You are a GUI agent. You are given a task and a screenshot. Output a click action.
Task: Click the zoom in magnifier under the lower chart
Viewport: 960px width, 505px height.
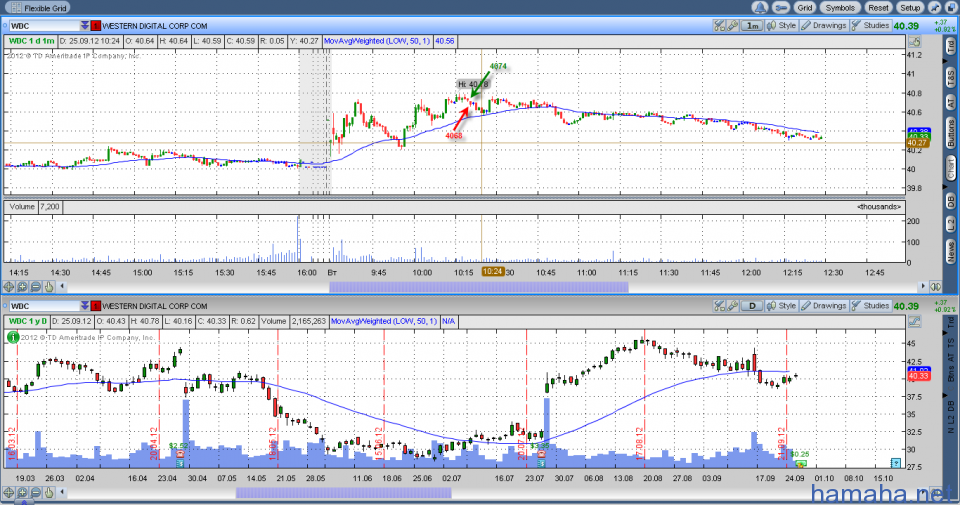(x=22, y=492)
